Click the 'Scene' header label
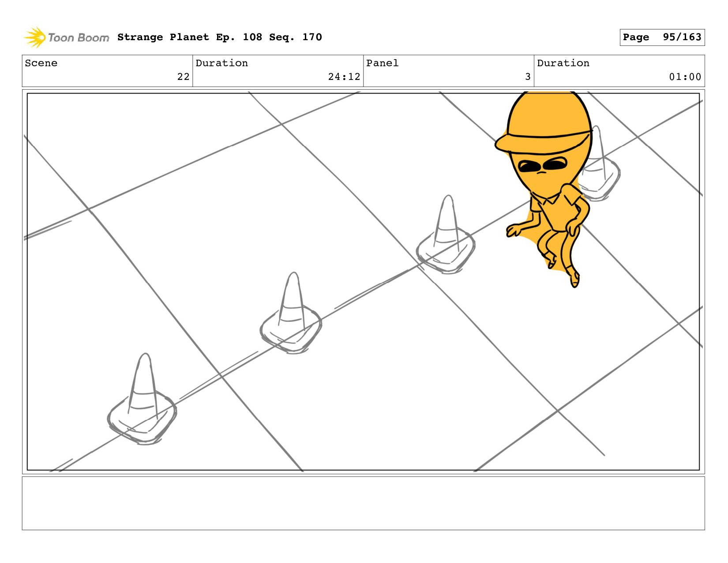The image size is (728, 563). (41, 63)
